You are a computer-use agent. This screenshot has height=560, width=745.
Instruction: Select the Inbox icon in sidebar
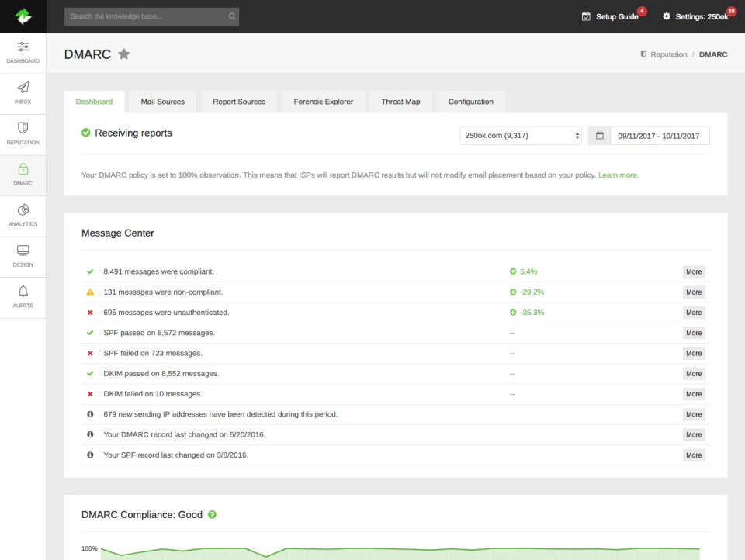tap(23, 88)
